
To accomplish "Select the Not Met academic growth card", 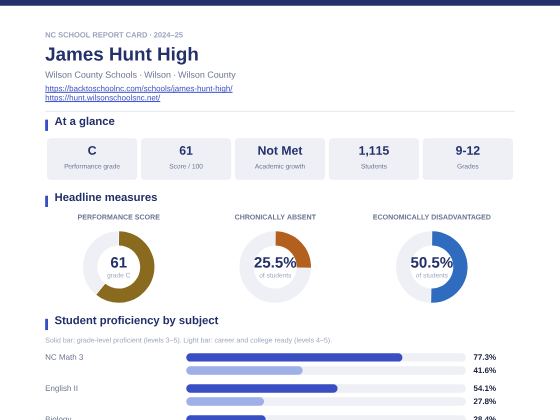I will tap(280, 159).
